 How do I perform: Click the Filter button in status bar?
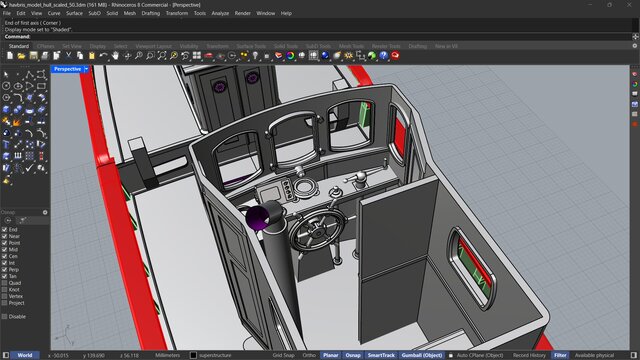coord(560,356)
